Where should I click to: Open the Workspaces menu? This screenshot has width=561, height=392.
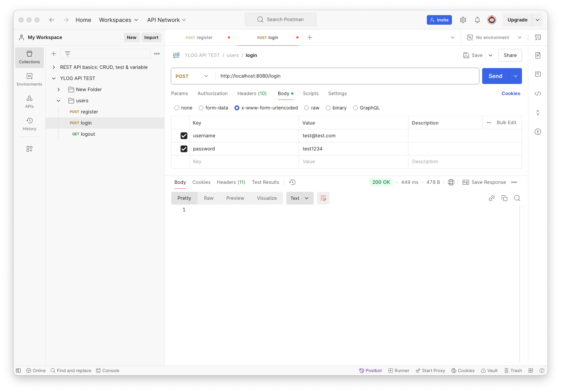(x=119, y=20)
